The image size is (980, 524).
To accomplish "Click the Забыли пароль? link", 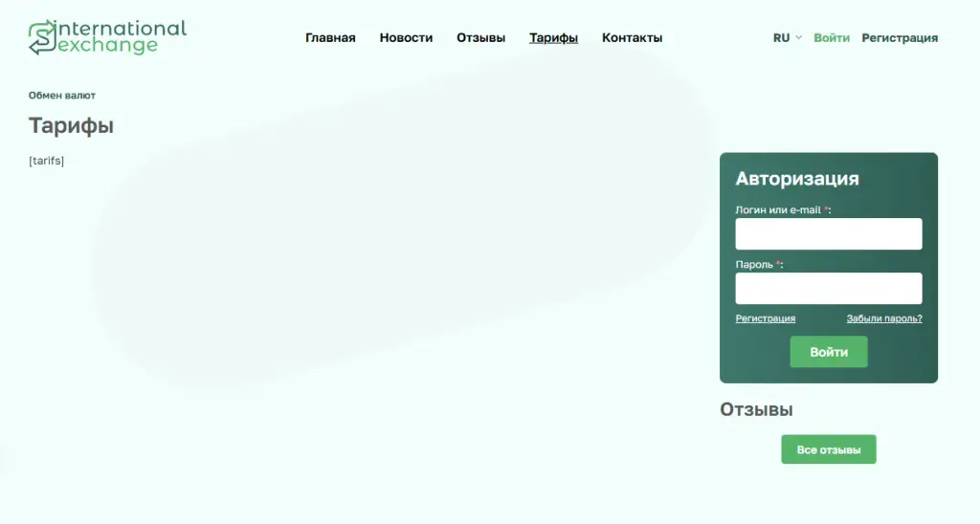I will coord(883,318).
